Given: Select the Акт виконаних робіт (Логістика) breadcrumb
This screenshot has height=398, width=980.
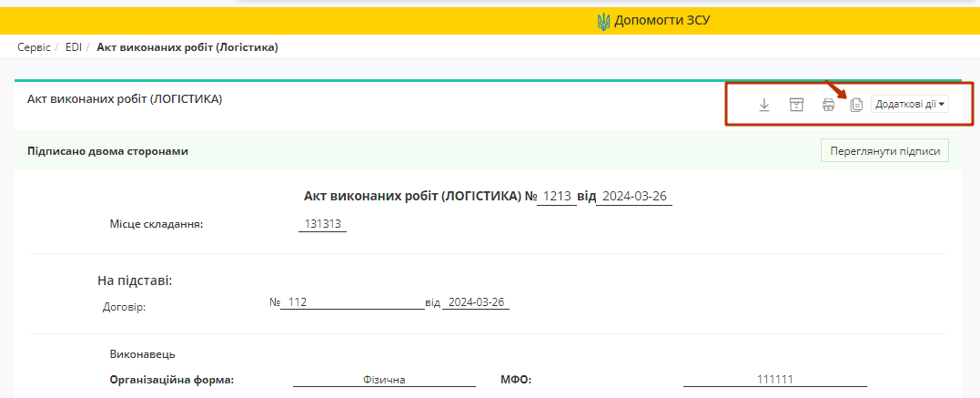Looking at the screenshot, I should coord(187,47).
